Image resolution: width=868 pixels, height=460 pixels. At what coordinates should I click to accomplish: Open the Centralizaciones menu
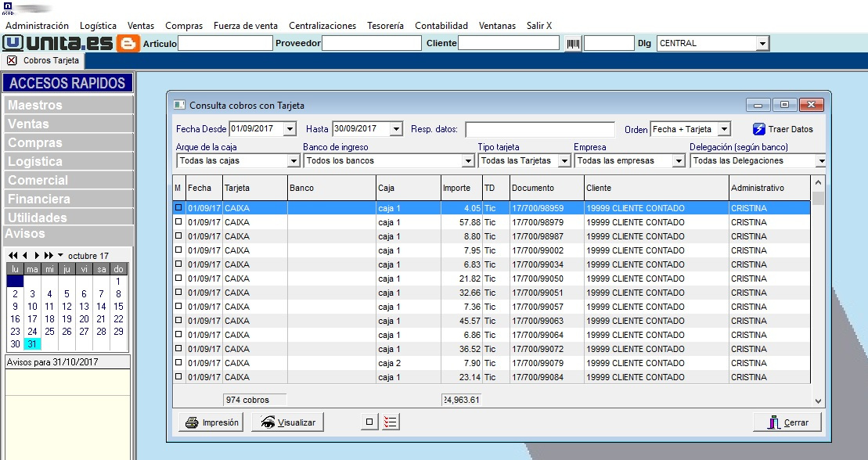click(x=322, y=26)
